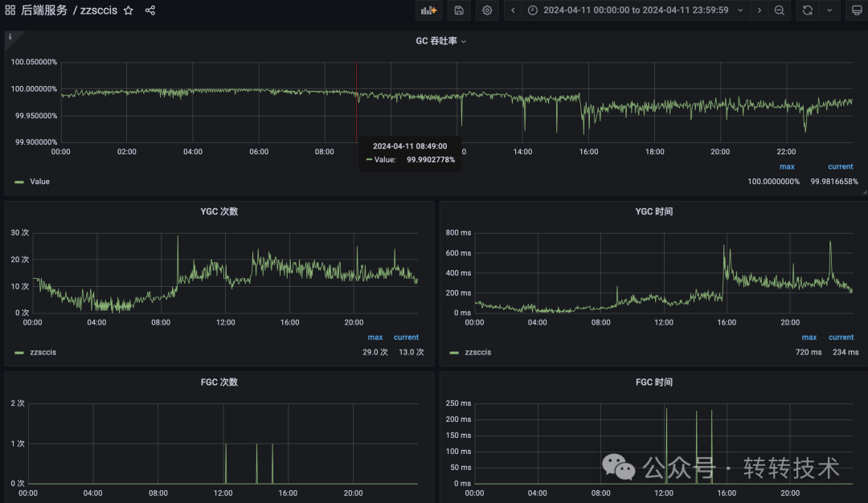Toggle zzsccis series in YGC 次数 legend

click(43, 352)
